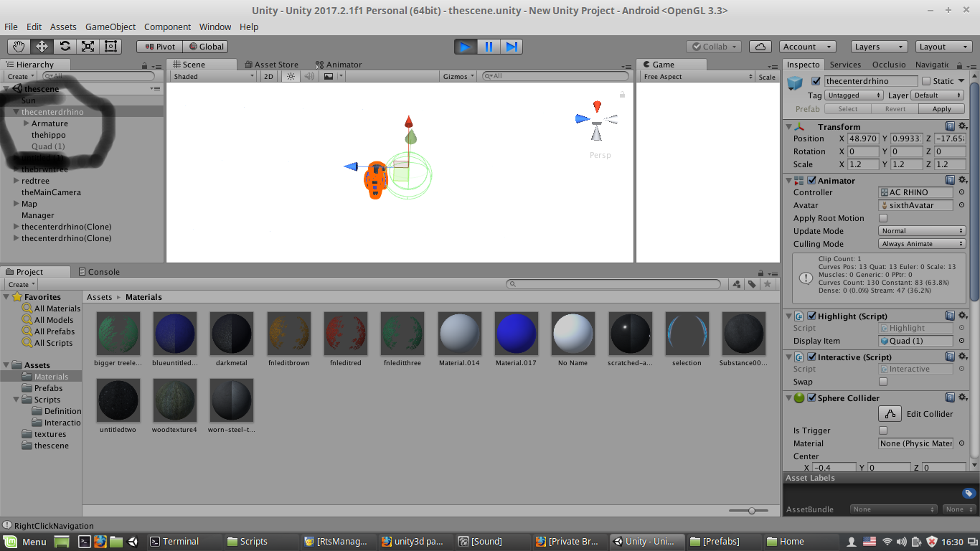Image resolution: width=980 pixels, height=551 pixels.
Task: Select Material.017 blue material thumbnail
Action: (x=516, y=334)
